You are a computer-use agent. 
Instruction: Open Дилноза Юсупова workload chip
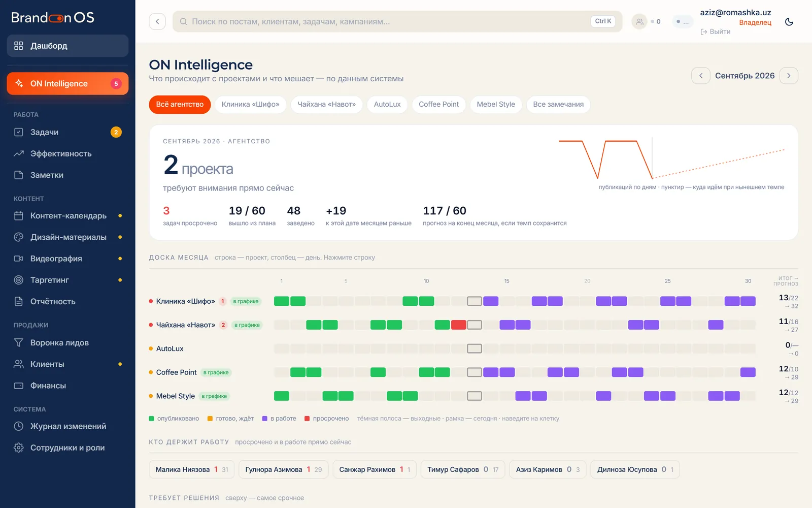pos(635,469)
